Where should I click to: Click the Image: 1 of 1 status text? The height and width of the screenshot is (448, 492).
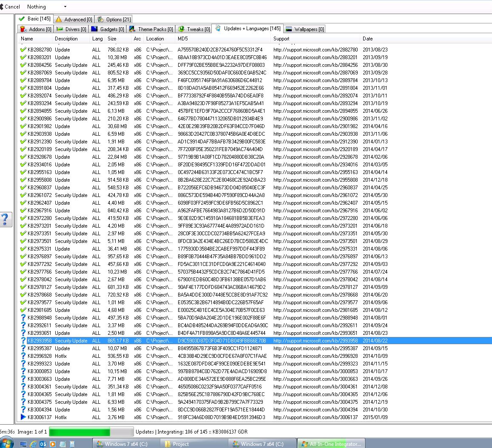32,432
